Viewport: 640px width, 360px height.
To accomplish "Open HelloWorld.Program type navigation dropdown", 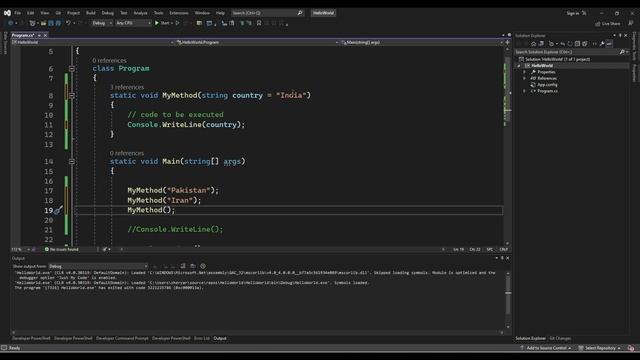I will pos(257,42).
